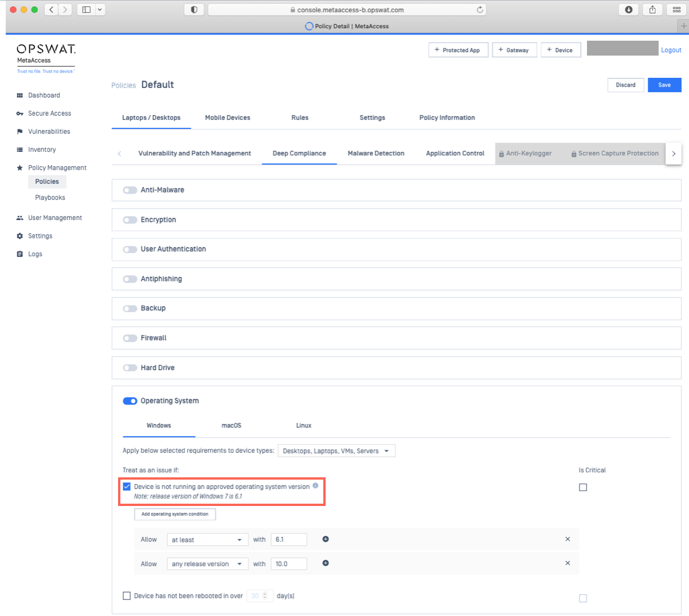Screen dimensions: 689x616
Task: Switch to Laptops / Desktops tab
Action: [151, 117]
